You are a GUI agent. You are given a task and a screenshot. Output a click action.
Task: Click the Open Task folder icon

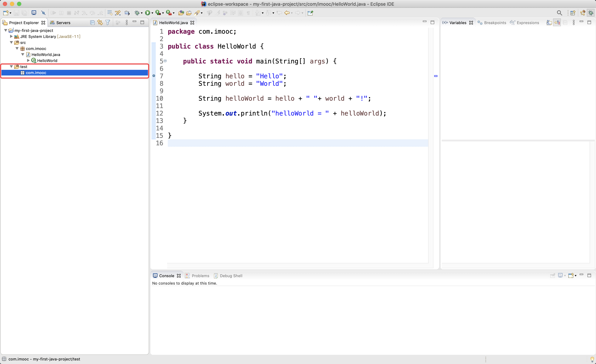[189, 13]
